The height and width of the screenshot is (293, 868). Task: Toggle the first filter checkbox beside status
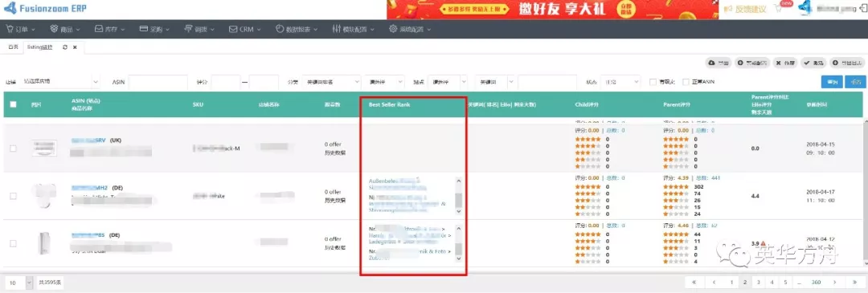coord(653,82)
